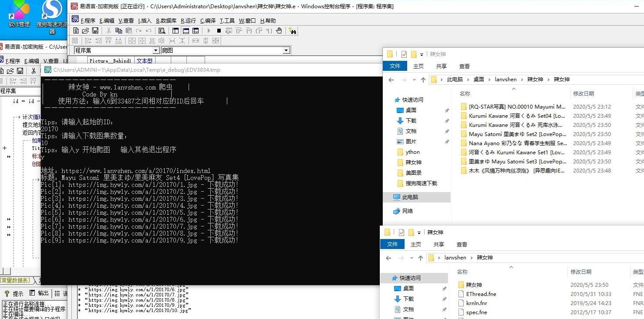Expand the 爬虫 combo box
Screen dimensions: 644x319
click(x=286, y=50)
